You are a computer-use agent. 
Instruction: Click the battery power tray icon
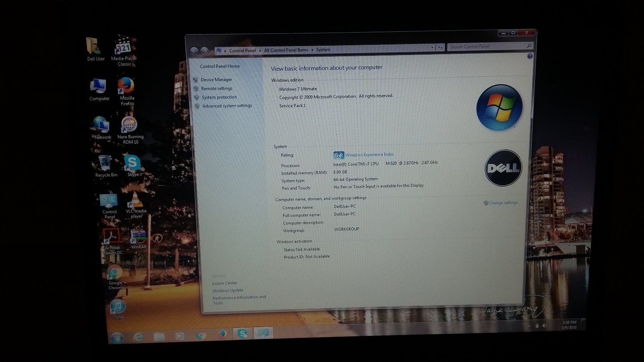point(537,326)
